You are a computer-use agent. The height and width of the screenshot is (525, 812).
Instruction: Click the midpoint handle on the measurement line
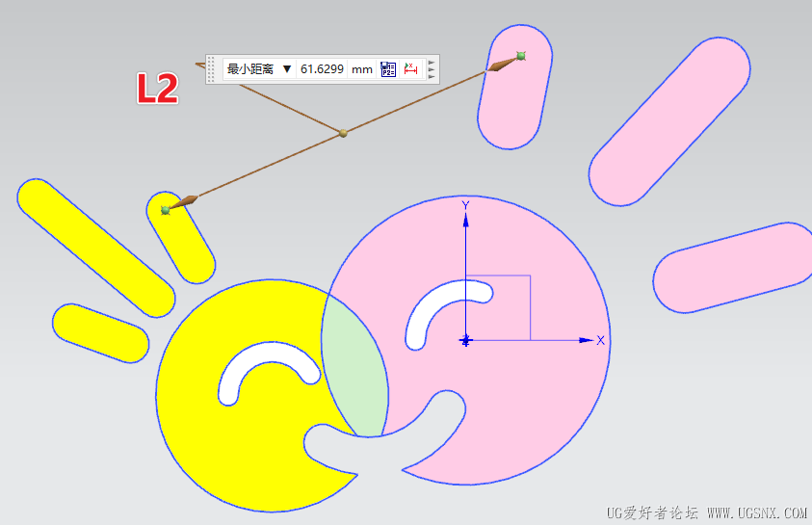(x=343, y=133)
